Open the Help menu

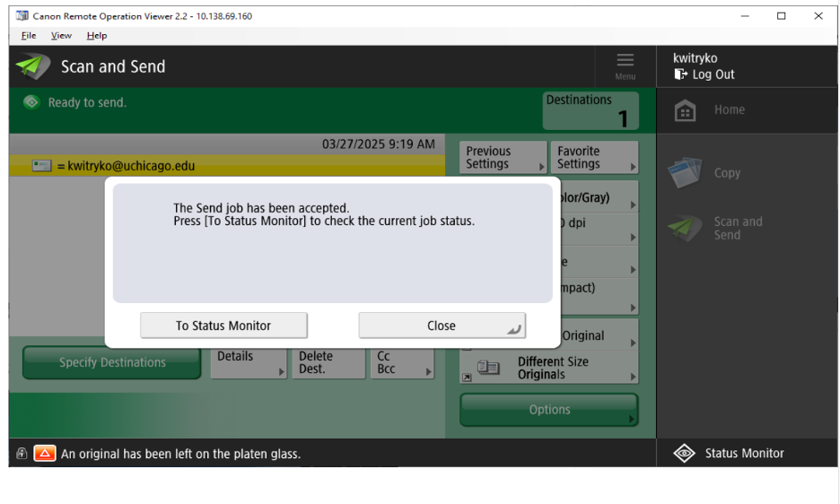pyautogui.click(x=97, y=36)
